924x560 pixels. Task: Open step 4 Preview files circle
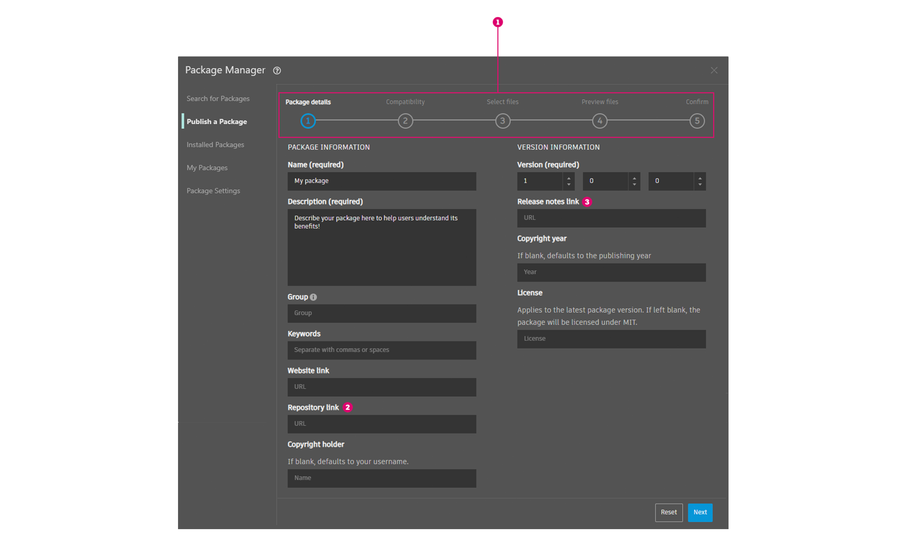600,121
